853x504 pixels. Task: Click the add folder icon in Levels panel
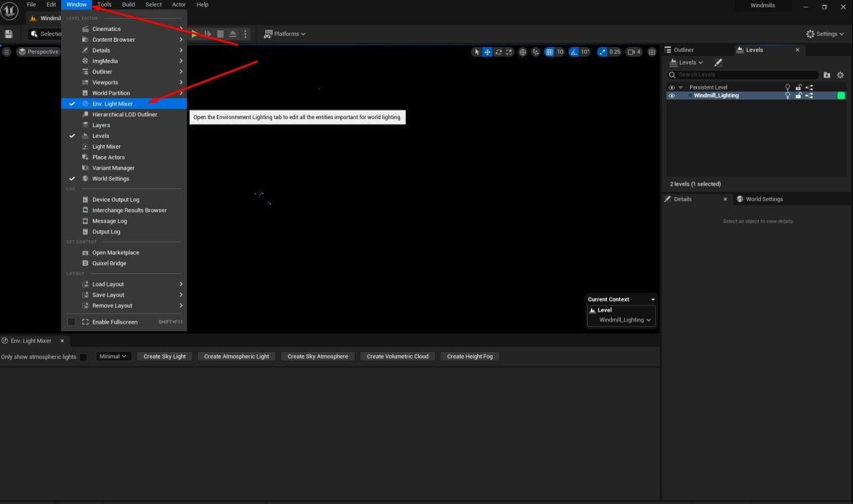827,75
